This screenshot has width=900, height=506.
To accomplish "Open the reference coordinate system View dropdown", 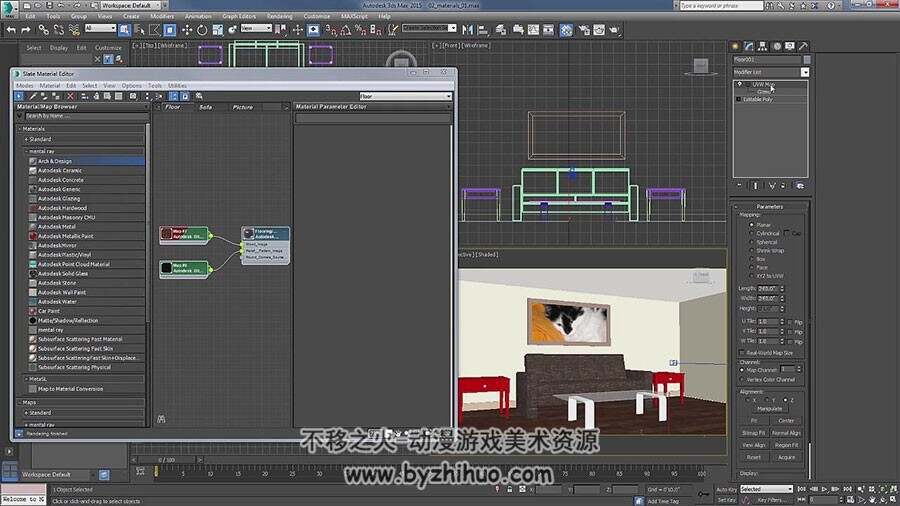I will pyautogui.click(x=256, y=28).
